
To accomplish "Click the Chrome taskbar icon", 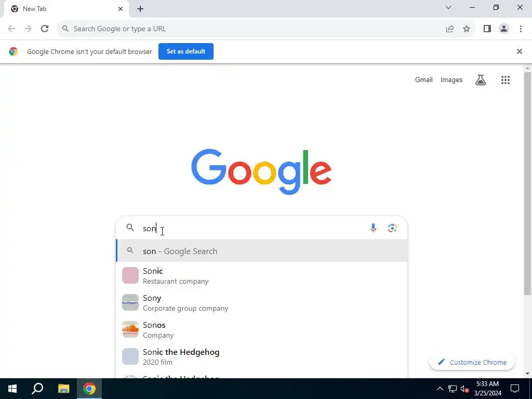I will click(89, 389).
